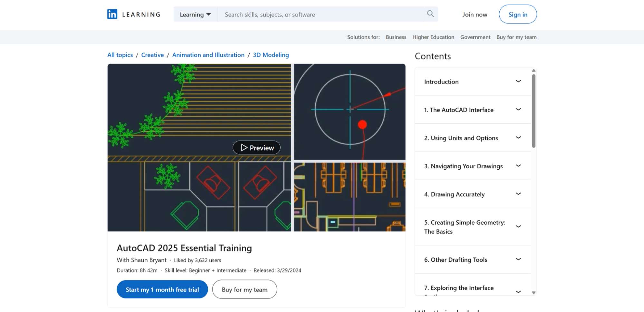This screenshot has width=644, height=312.
Task: Open Government solutions link
Action: click(x=475, y=37)
